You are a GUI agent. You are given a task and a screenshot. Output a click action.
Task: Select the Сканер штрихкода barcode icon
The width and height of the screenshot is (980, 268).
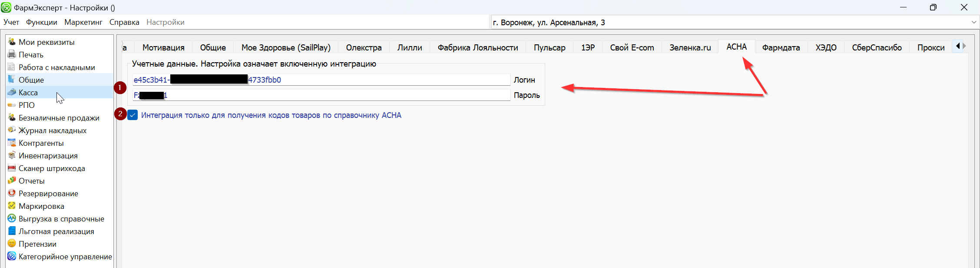[x=12, y=168]
